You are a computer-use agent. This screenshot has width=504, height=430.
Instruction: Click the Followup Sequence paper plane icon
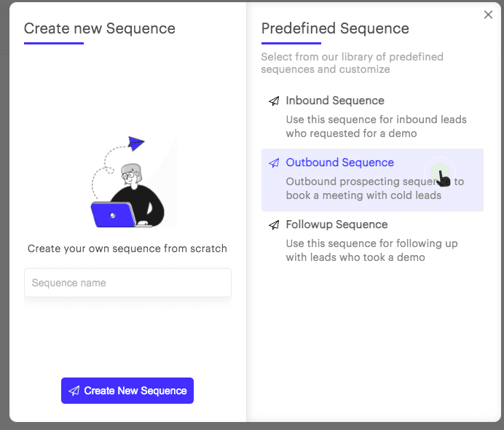click(x=274, y=224)
